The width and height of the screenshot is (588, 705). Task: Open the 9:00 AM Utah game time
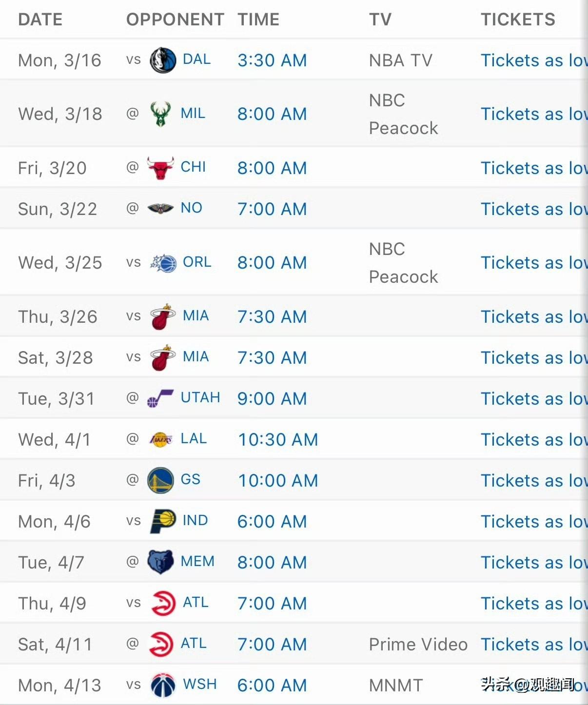pyautogui.click(x=272, y=399)
